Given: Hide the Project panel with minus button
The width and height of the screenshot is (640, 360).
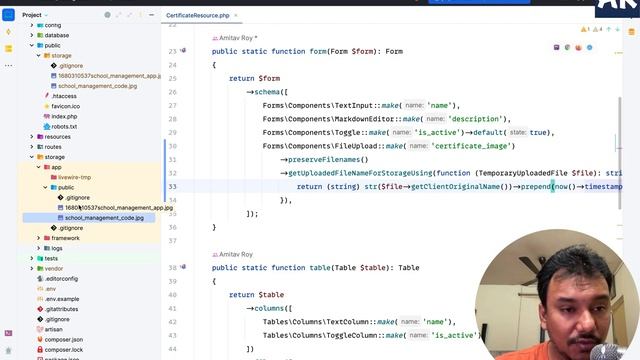Looking at the screenshot, I should pyautogui.click(x=151, y=15).
